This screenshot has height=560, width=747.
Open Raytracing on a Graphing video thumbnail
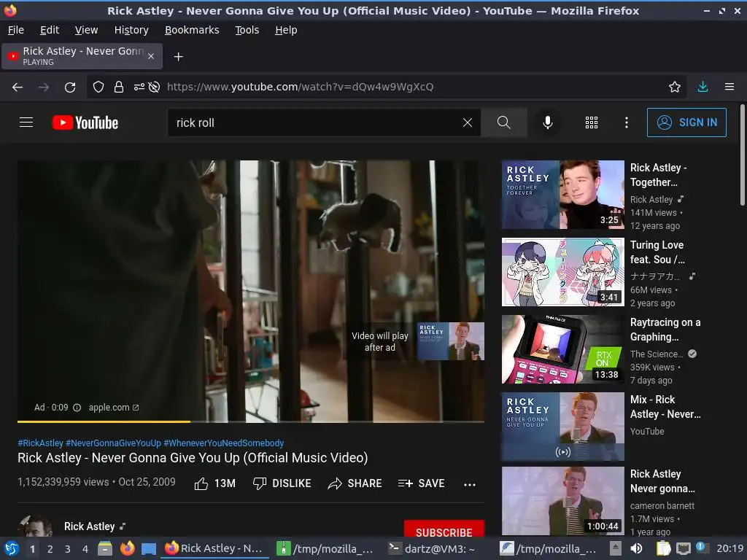562,349
